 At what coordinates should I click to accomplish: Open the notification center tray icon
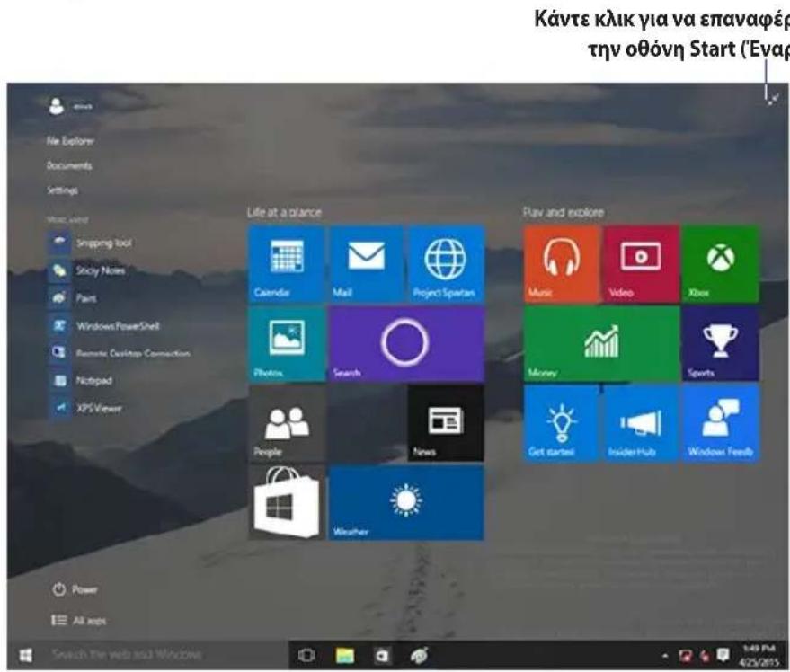[x=723, y=655]
